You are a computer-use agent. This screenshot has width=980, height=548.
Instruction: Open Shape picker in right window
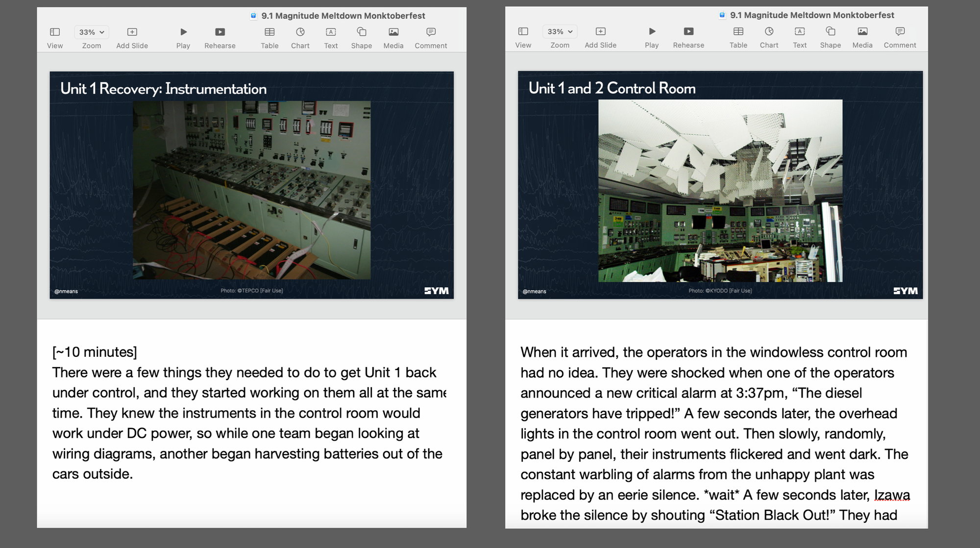(831, 37)
